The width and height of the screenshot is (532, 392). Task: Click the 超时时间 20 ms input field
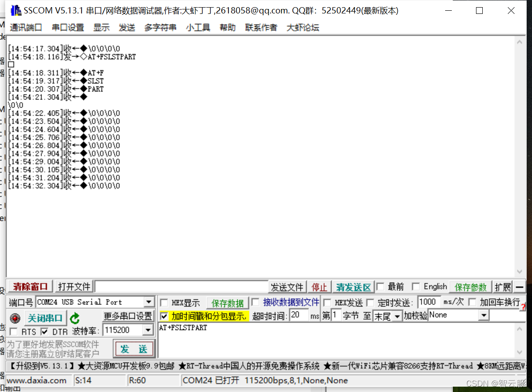299,315
